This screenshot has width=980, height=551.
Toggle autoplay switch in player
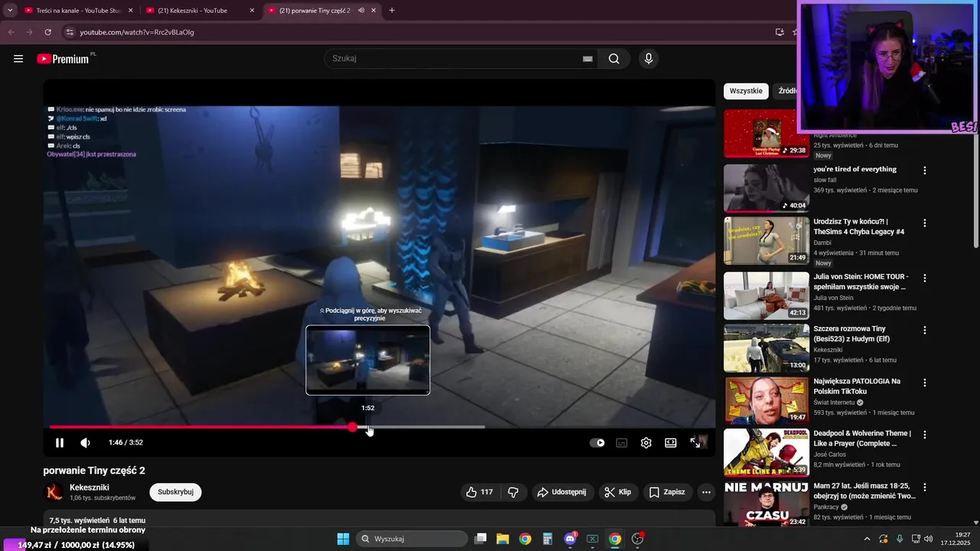(x=597, y=442)
